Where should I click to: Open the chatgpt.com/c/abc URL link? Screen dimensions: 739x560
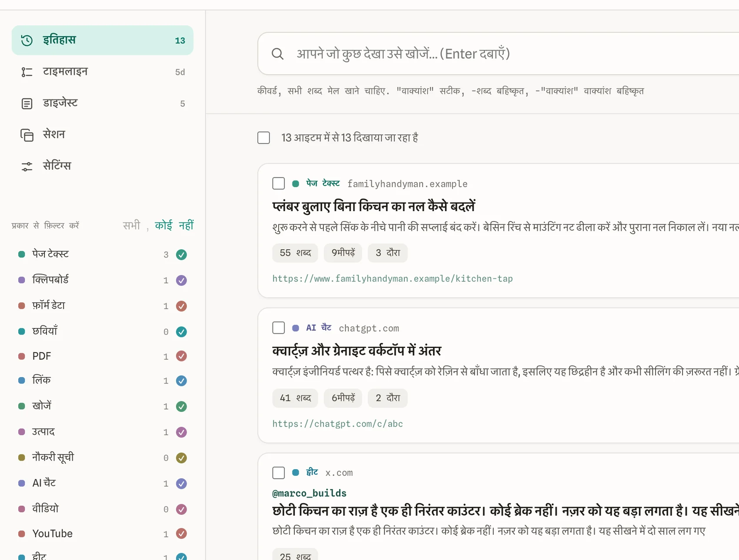click(338, 424)
